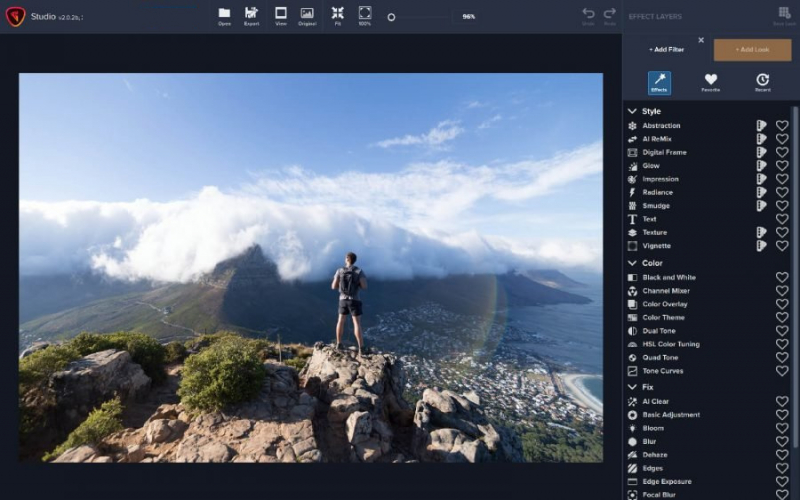The width and height of the screenshot is (800, 500).
Task: Select the Radiance lightning icon
Action: (x=632, y=192)
